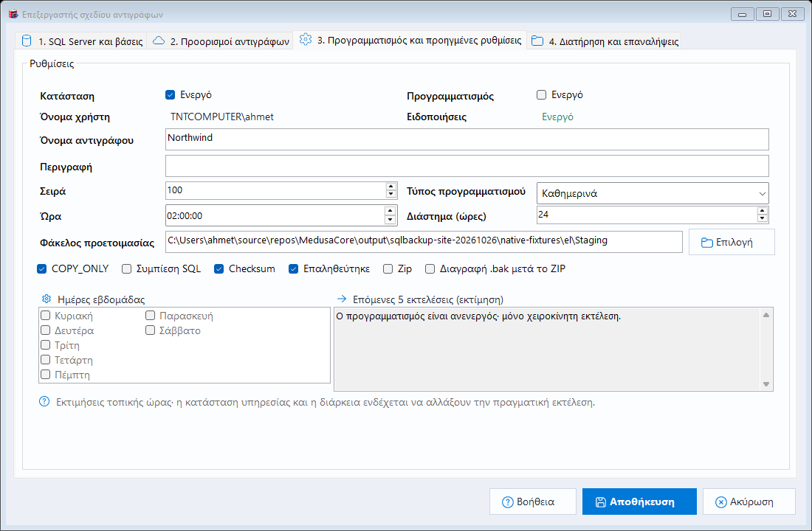This screenshot has height=531, width=812.
Task: Tick the Σάββατο weekday checkbox
Action: click(150, 330)
